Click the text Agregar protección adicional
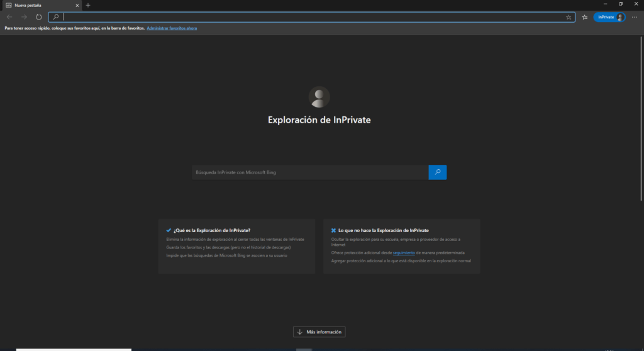The height and width of the screenshot is (351, 644). tap(401, 261)
